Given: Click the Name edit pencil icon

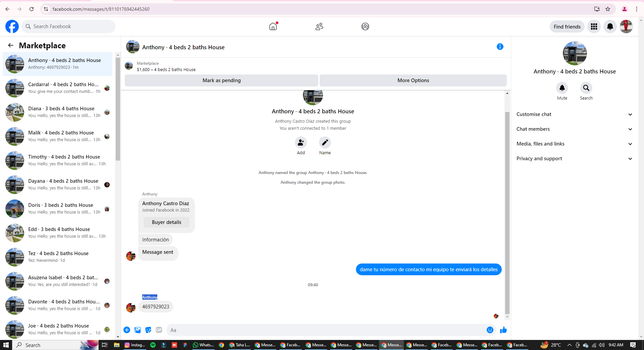Looking at the screenshot, I should [325, 143].
